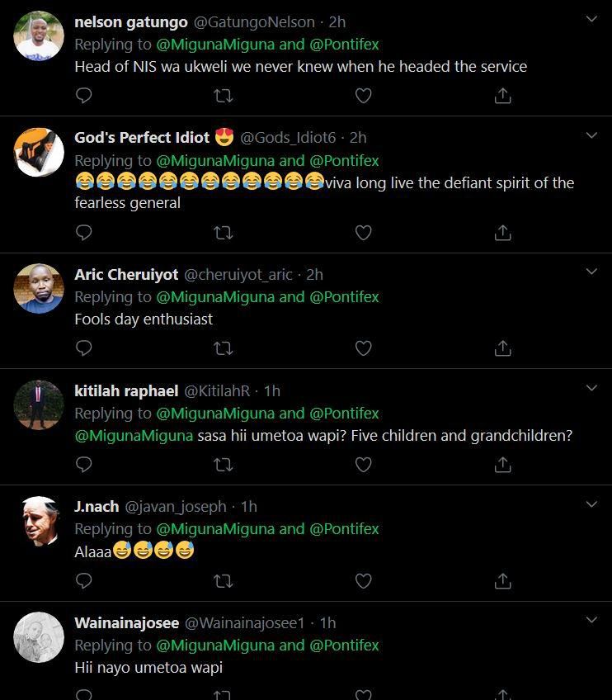Share kitilah raphael's tweet
Viewport: 612px width, 700px height.
coord(502,465)
